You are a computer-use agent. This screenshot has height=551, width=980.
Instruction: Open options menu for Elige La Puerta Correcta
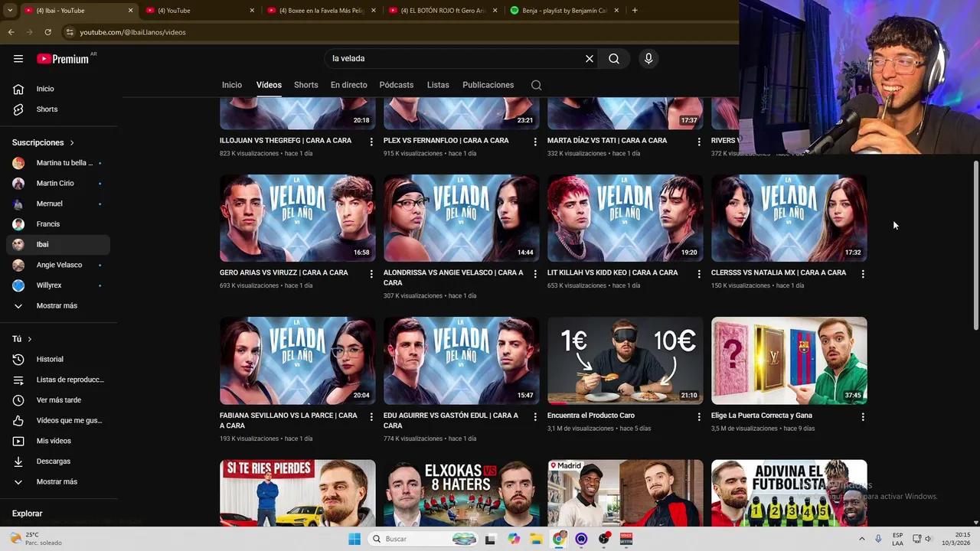click(x=863, y=417)
